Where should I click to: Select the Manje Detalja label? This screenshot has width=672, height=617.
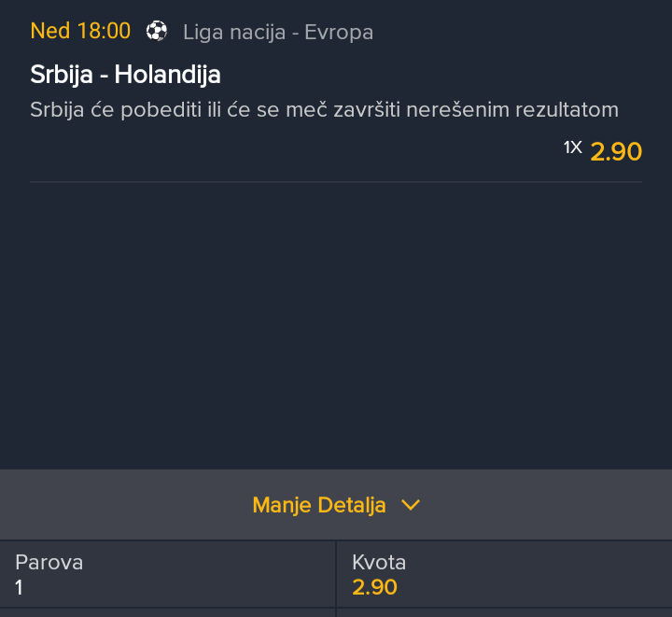[x=319, y=505]
